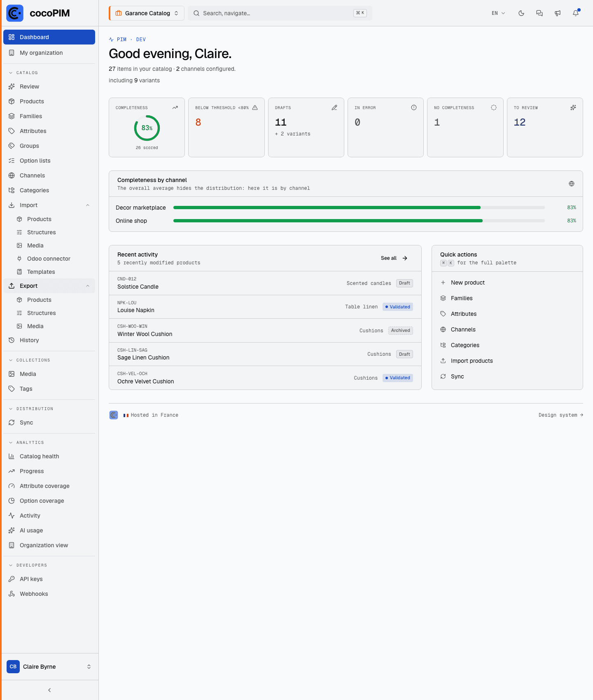Click the plus icon beside New product

click(x=443, y=282)
